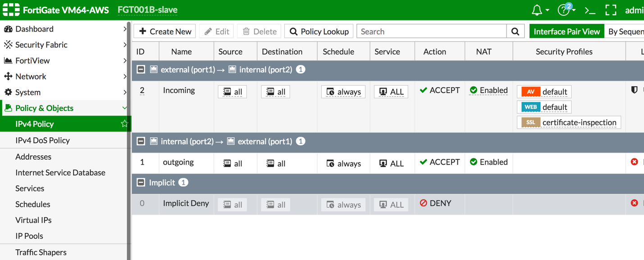
Task: Click the SSL certificate-inspection profile badge
Action: point(569,122)
